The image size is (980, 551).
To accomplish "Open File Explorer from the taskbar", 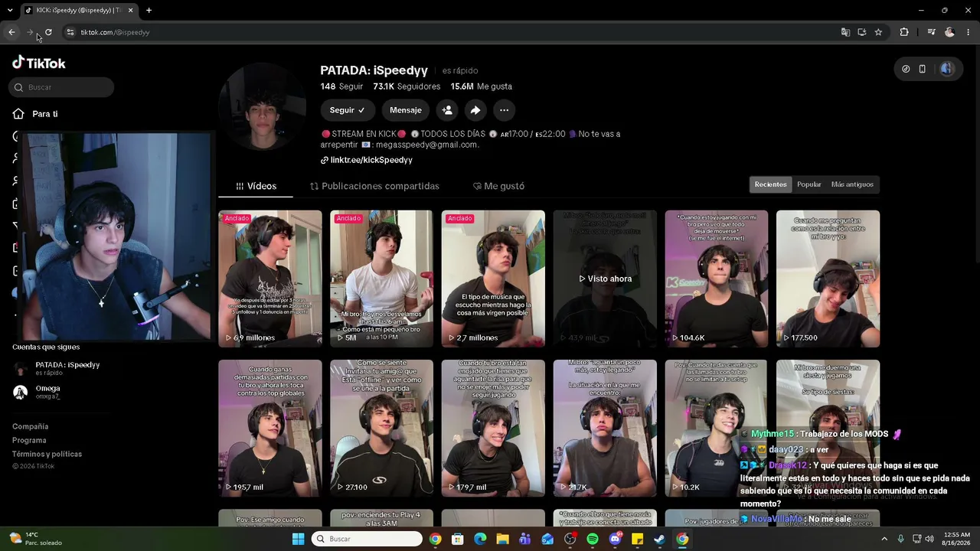I will (503, 539).
